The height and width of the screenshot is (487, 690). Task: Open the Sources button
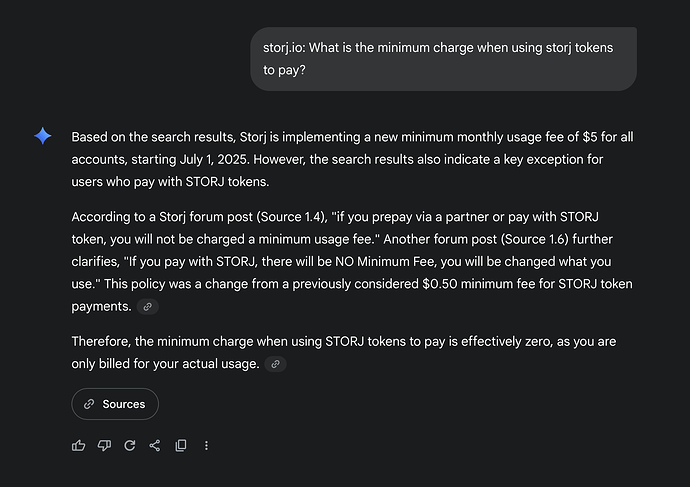click(115, 404)
